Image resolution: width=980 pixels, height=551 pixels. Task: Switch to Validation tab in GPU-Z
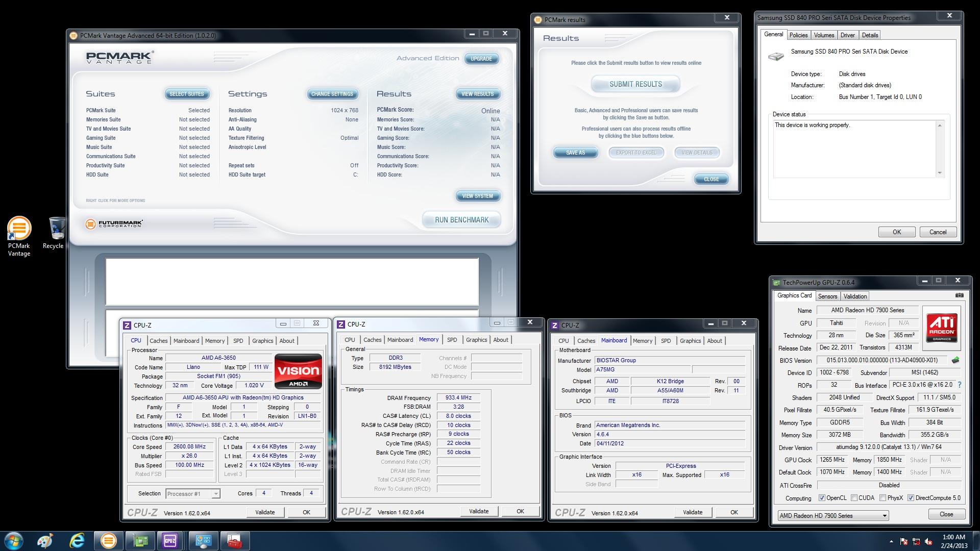click(x=855, y=296)
